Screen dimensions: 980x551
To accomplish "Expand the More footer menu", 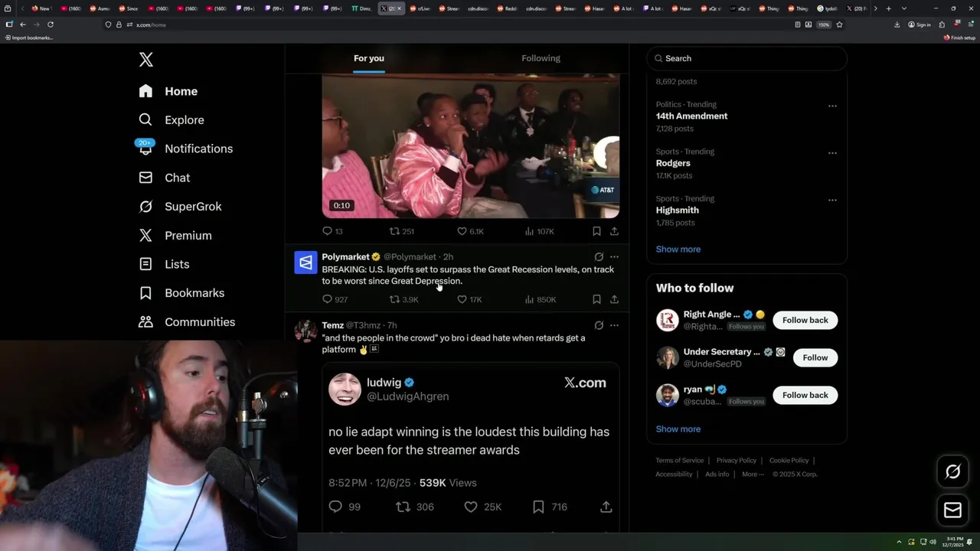I will click(752, 474).
